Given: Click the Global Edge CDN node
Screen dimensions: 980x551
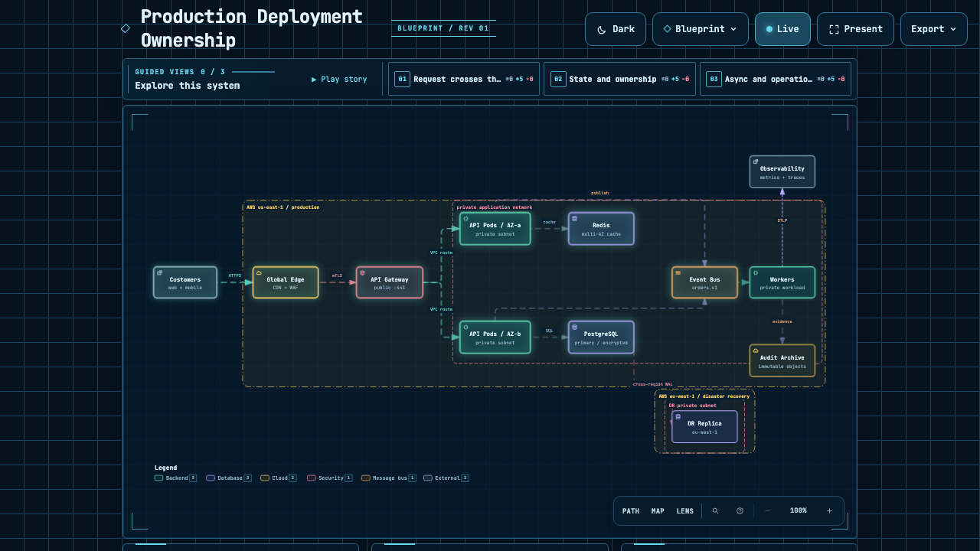Looking at the screenshot, I should pos(286,282).
